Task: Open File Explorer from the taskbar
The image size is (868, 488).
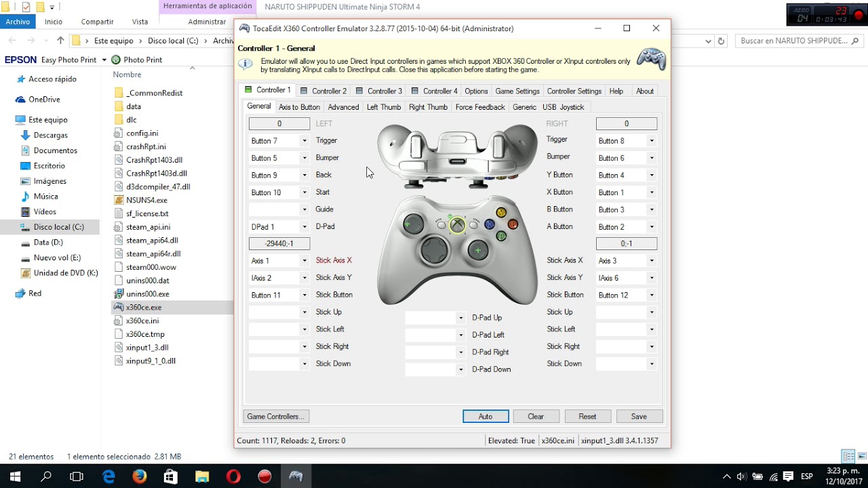Action: 202,476
